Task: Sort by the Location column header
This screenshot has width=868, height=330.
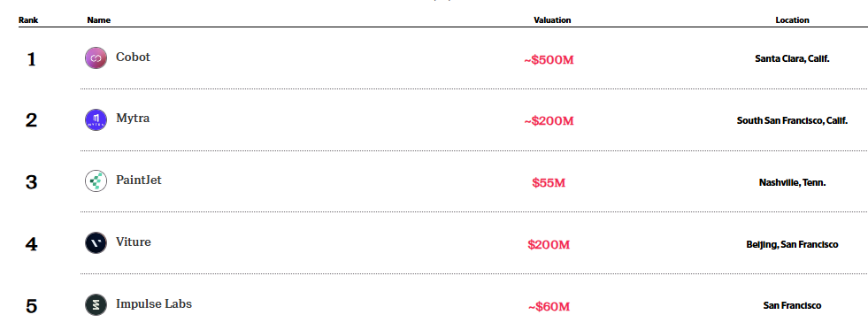Action: [792, 20]
